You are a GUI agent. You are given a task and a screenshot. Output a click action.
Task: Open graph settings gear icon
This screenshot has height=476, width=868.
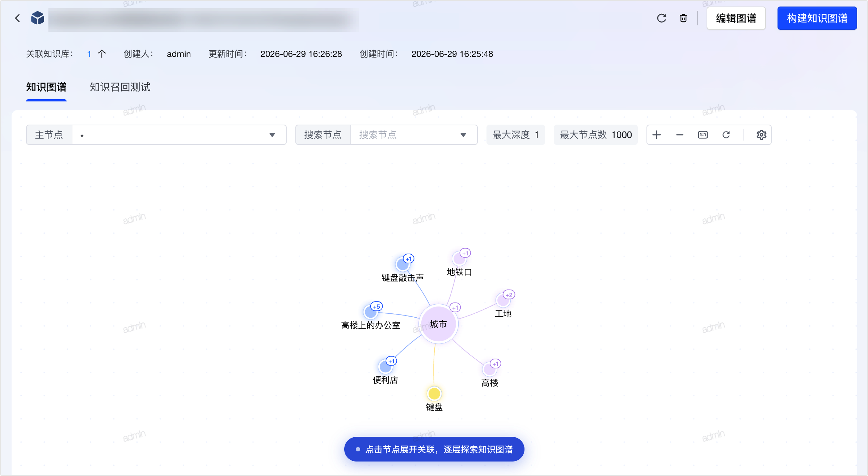[761, 135]
